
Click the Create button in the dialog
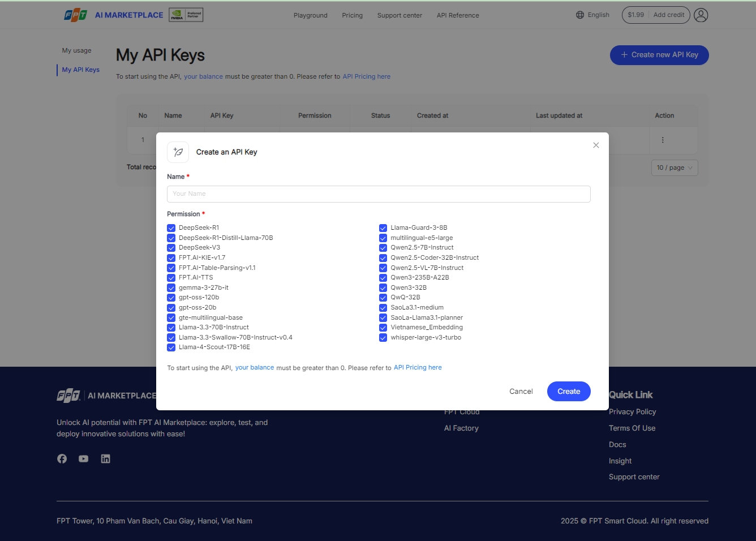pyautogui.click(x=569, y=392)
